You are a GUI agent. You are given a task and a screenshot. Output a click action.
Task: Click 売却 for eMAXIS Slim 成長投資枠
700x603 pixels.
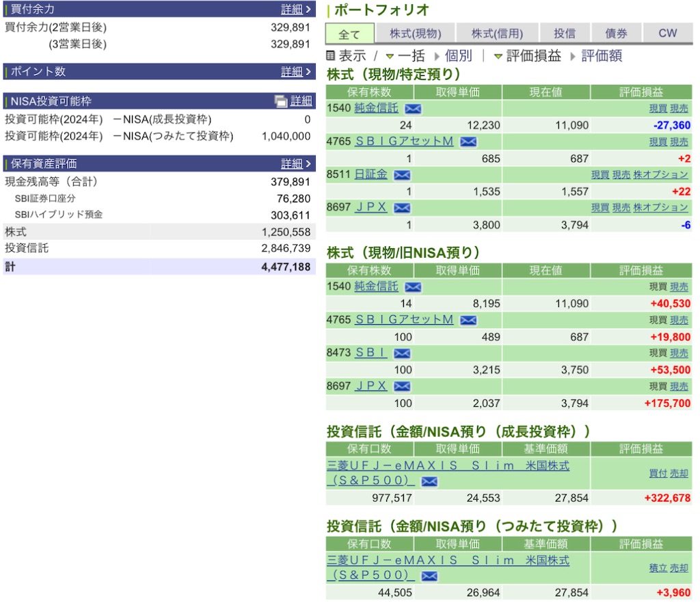point(679,473)
